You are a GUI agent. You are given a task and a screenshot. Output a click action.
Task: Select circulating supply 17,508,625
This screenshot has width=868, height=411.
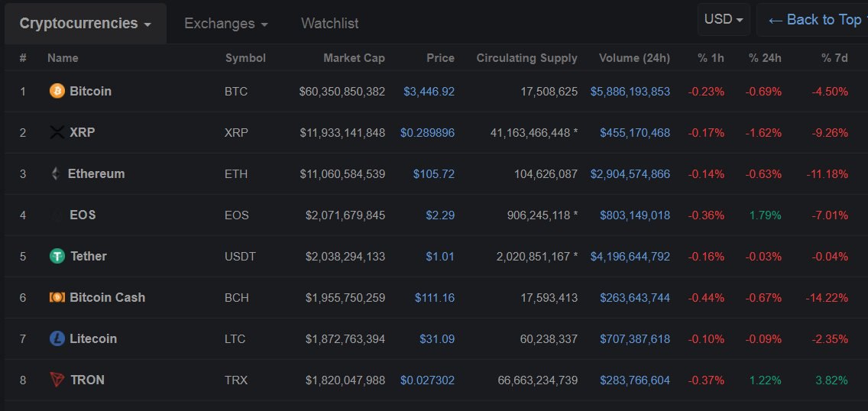pyautogui.click(x=549, y=91)
